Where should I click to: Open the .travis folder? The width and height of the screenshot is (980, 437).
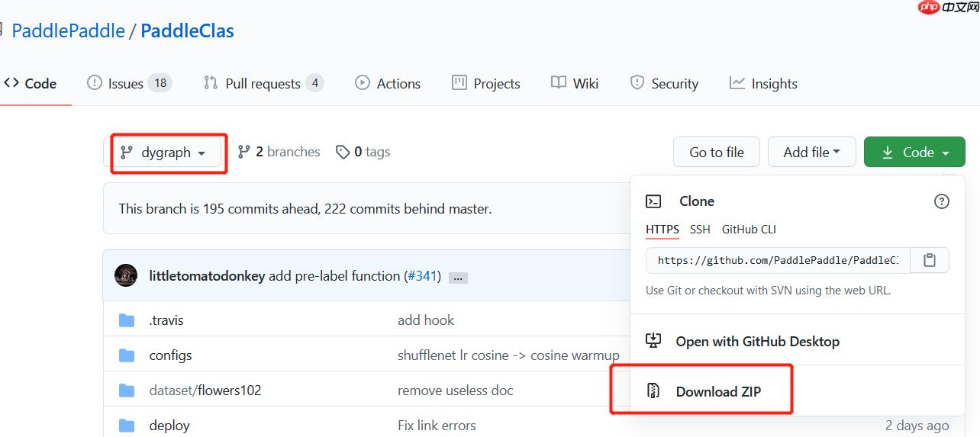[166, 320]
